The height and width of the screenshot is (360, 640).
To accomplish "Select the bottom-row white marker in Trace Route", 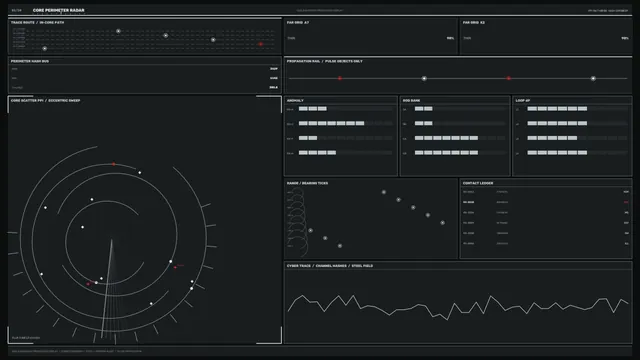I will point(45,49).
